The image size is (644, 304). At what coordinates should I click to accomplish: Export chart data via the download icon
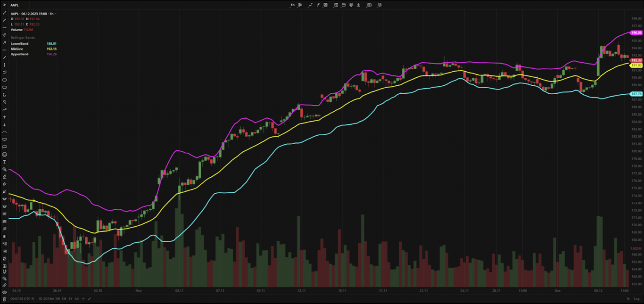click(359, 5)
